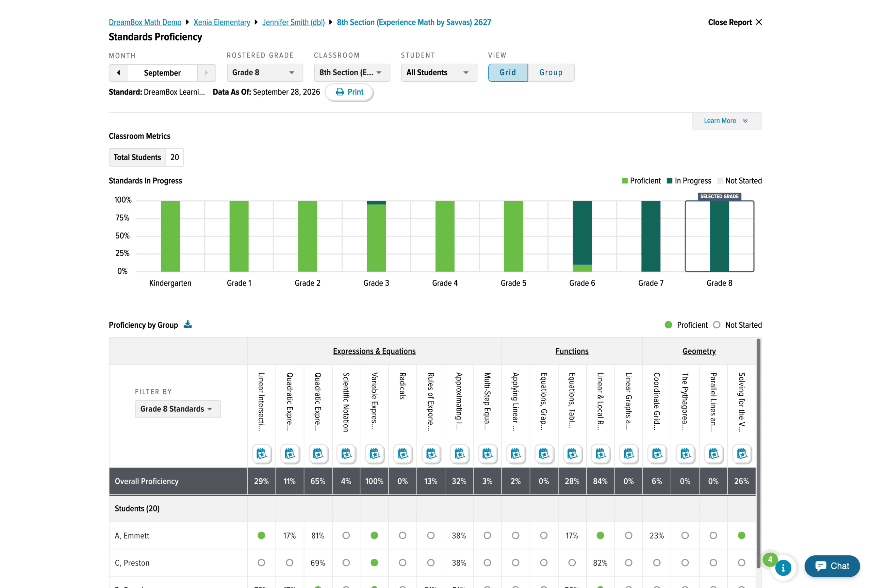Open assignment icon under Variable Expres... column
The height and width of the screenshot is (588, 871).
click(374, 454)
